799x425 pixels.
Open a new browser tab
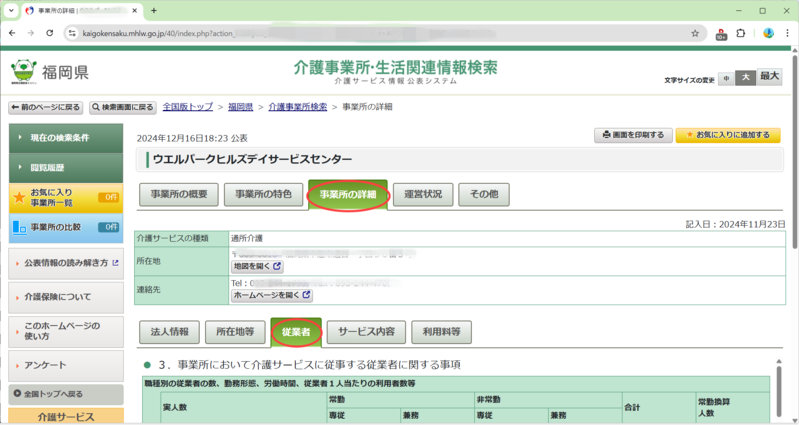[153, 10]
